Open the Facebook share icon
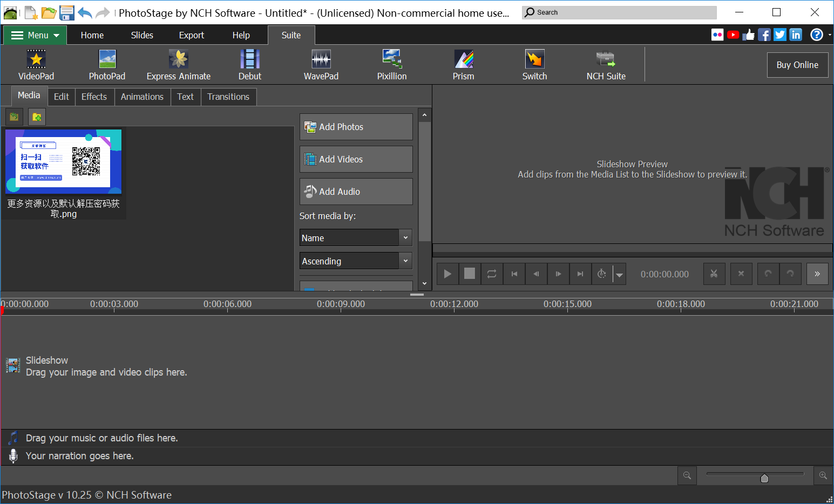The image size is (834, 504). 764,35
